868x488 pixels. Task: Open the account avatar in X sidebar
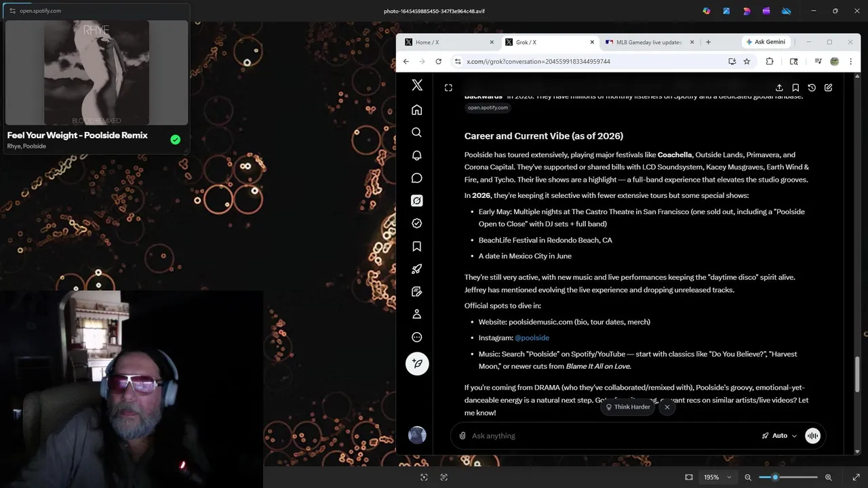click(417, 435)
